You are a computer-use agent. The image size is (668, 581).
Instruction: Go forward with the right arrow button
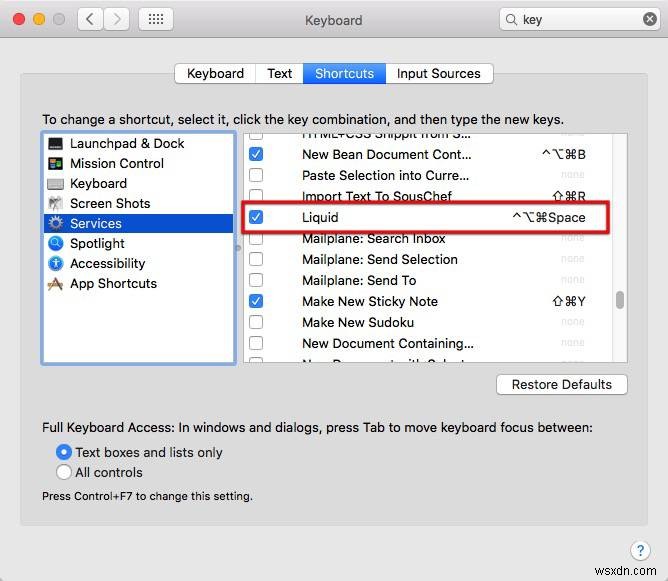116,19
